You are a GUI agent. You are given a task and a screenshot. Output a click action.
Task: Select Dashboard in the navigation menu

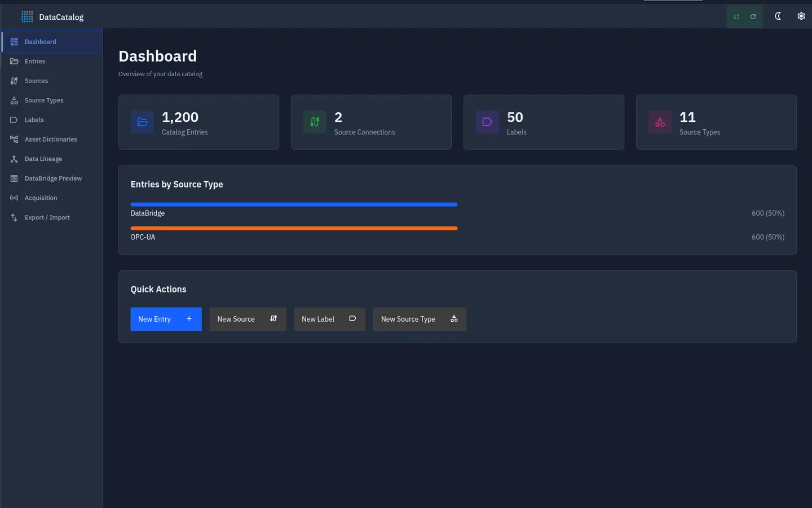pos(40,41)
